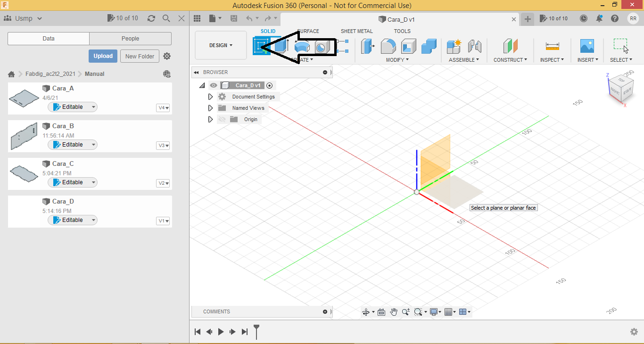Collapse the Browser panel with minus icon
Image resolution: width=644 pixels, height=344 pixels.
325,72
